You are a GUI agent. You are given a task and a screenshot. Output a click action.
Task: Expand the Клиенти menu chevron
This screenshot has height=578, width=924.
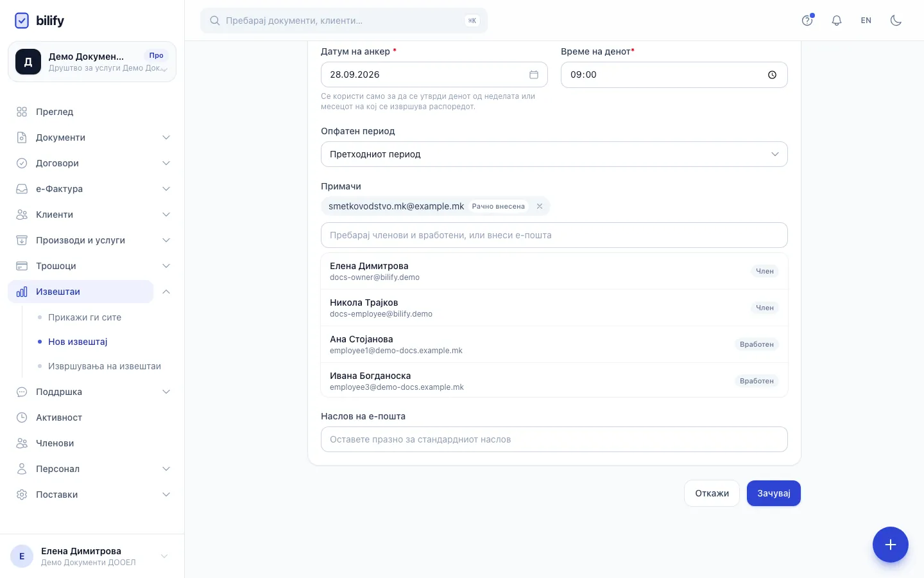[x=166, y=215]
